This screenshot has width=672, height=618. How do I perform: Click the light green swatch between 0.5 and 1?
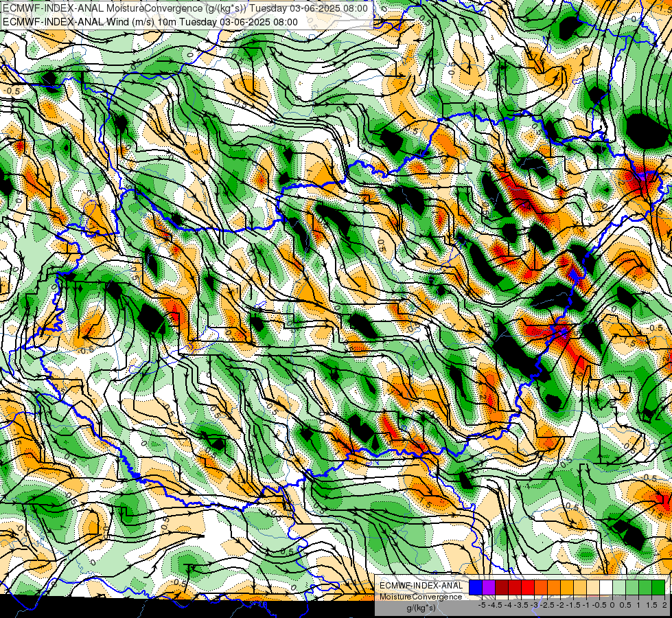coord(633,587)
